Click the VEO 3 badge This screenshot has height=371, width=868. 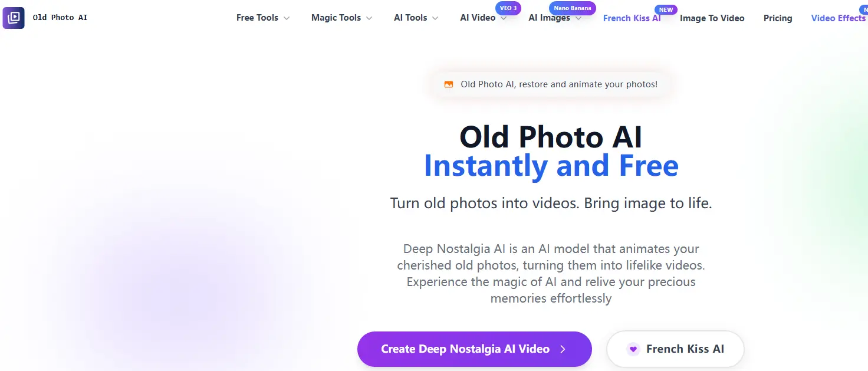click(508, 9)
